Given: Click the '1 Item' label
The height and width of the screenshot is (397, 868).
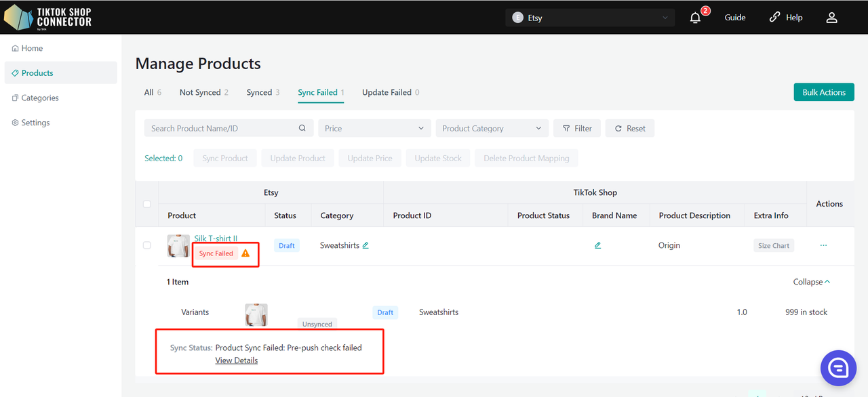Looking at the screenshot, I should 178,282.
